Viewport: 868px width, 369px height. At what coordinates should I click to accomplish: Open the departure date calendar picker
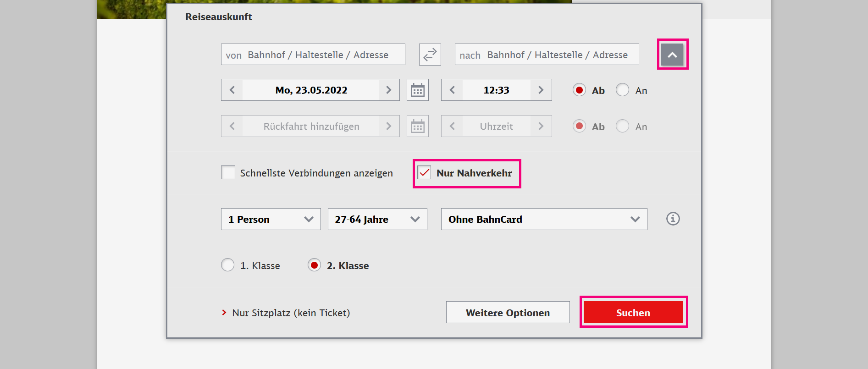click(x=417, y=90)
